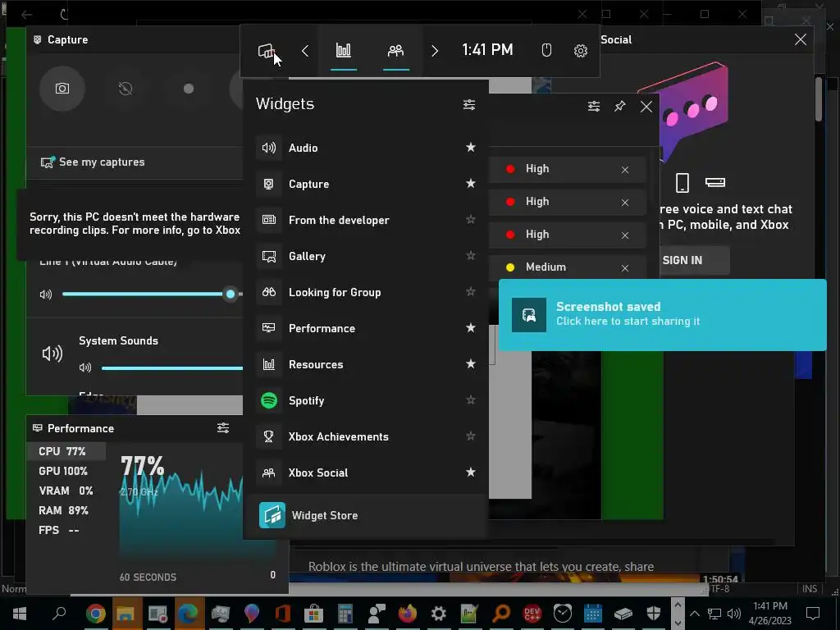
Task: Open Firefox from taskbar
Action: pos(407,614)
